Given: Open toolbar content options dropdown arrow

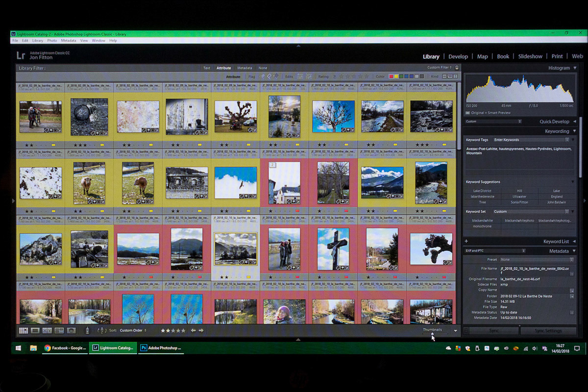Looking at the screenshot, I should pos(456,331).
